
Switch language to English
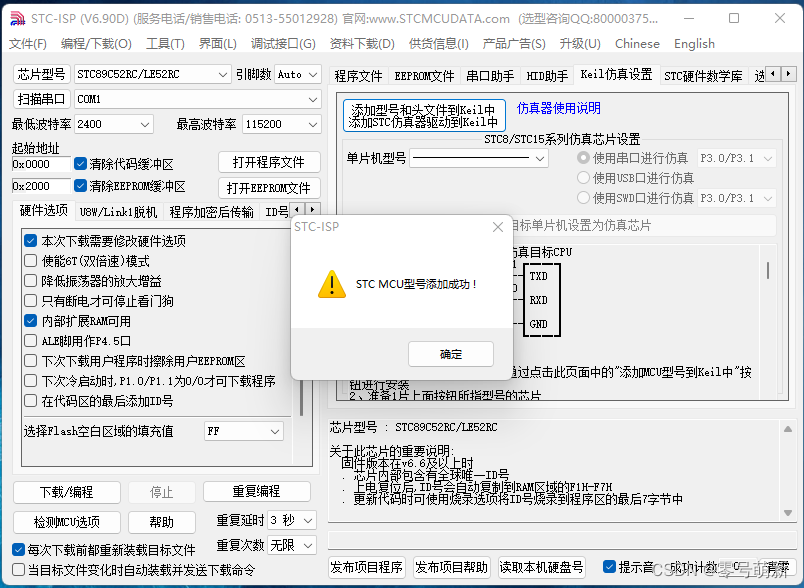[x=694, y=44]
